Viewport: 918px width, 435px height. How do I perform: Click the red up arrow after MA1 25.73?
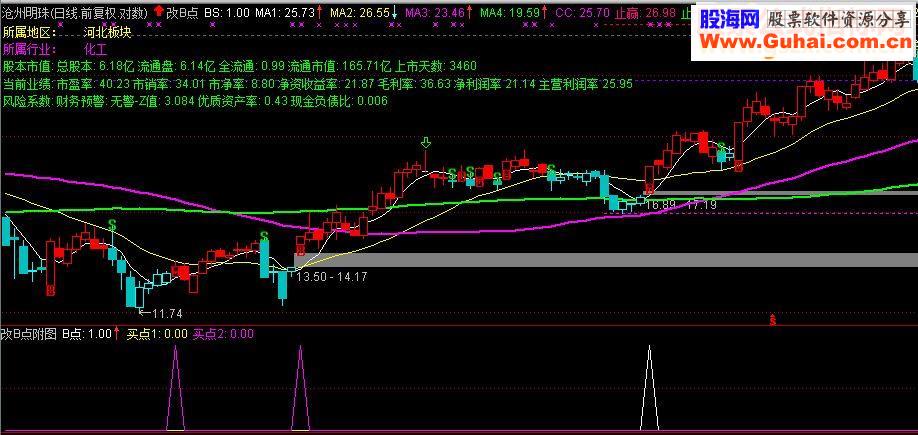coord(320,12)
